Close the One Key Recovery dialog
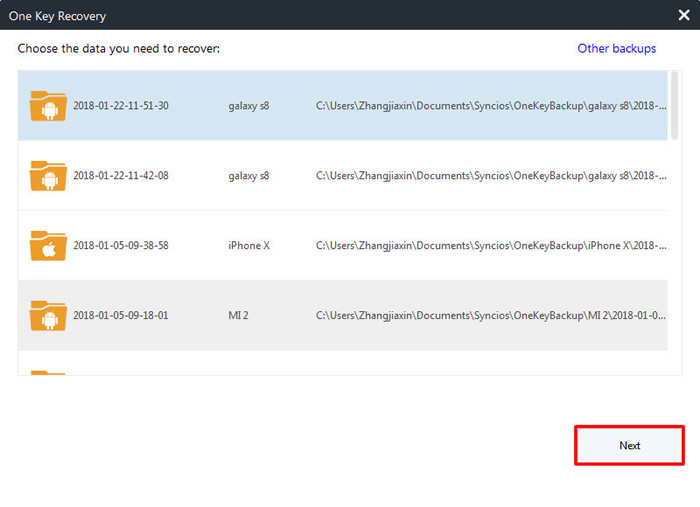700x507 pixels. tap(683, 15)
